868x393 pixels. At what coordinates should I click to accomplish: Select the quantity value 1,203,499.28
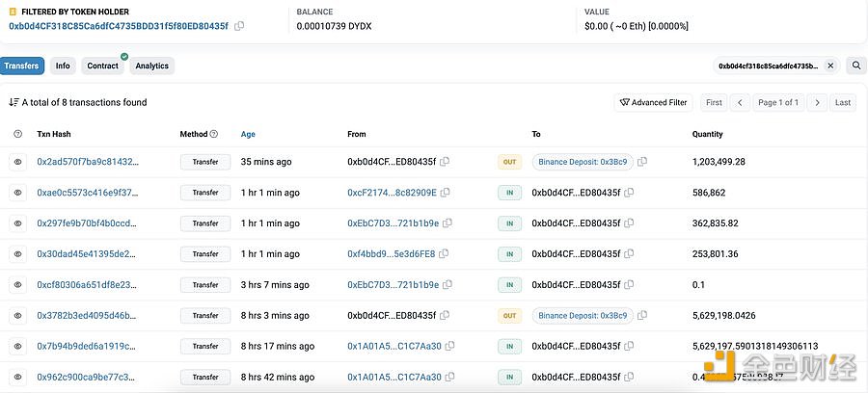[719, 162]
